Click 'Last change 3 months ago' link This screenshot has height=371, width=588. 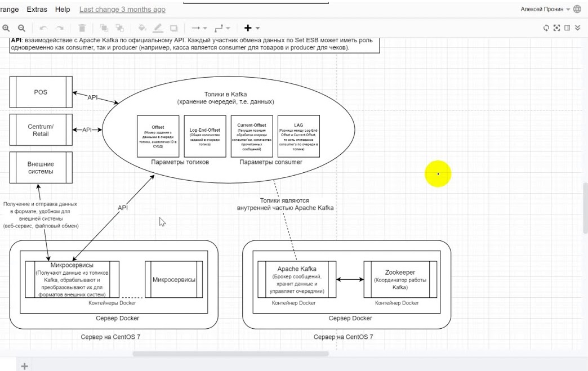122,10
